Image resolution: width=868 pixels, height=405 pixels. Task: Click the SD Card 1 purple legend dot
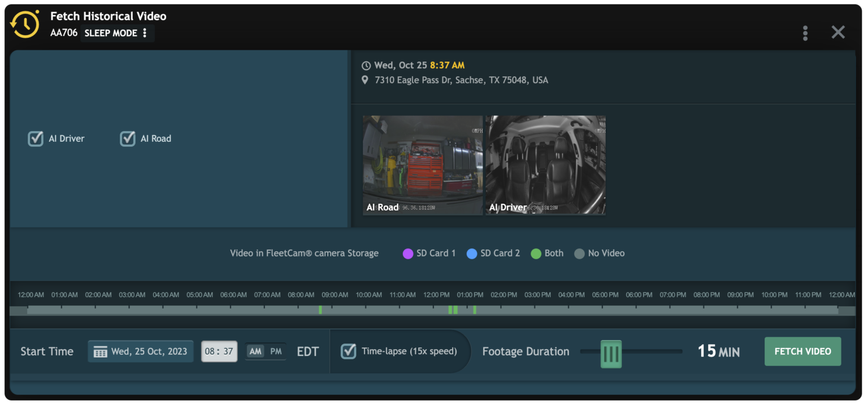pyautogui.click(x=407, y=253)
